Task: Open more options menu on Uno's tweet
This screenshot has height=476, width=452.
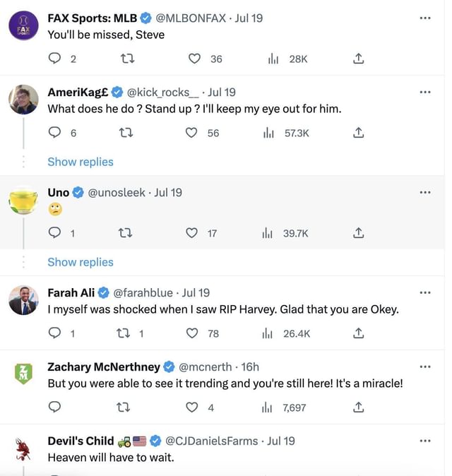Action: (424, 192)
